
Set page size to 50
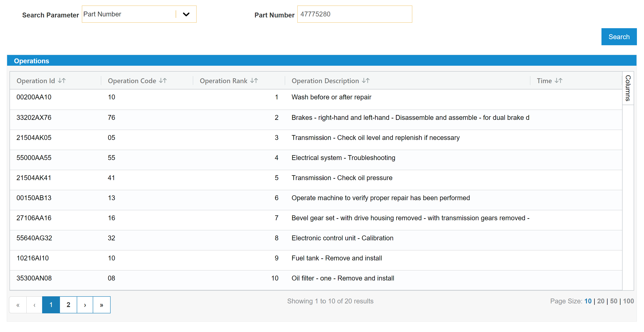coord(613,301)
